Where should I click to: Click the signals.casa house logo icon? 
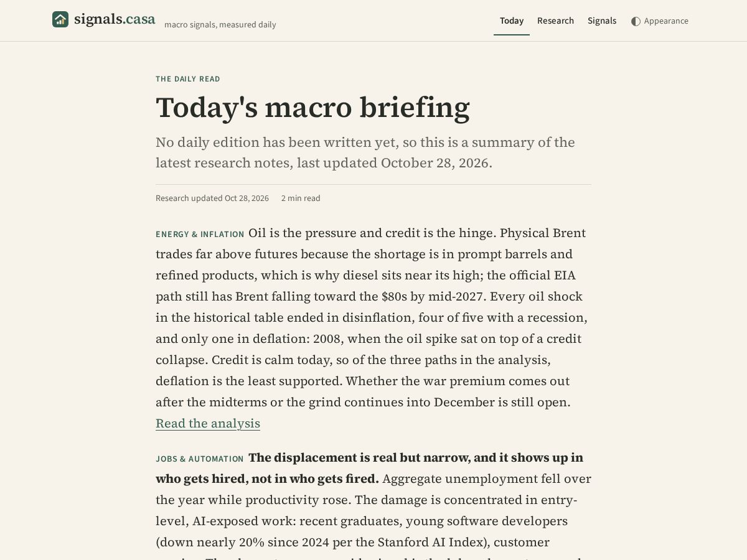point(60,19)
